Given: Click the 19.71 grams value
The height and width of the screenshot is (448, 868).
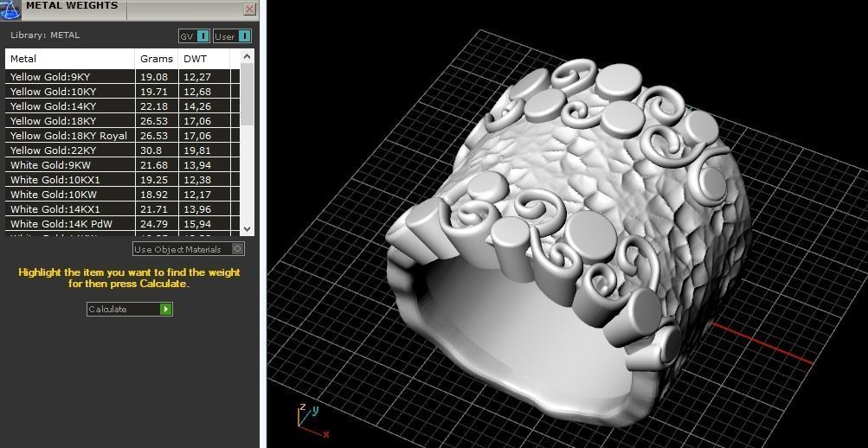Looking at the screenshot, I should pyautogui.click(x=153, y=92).
